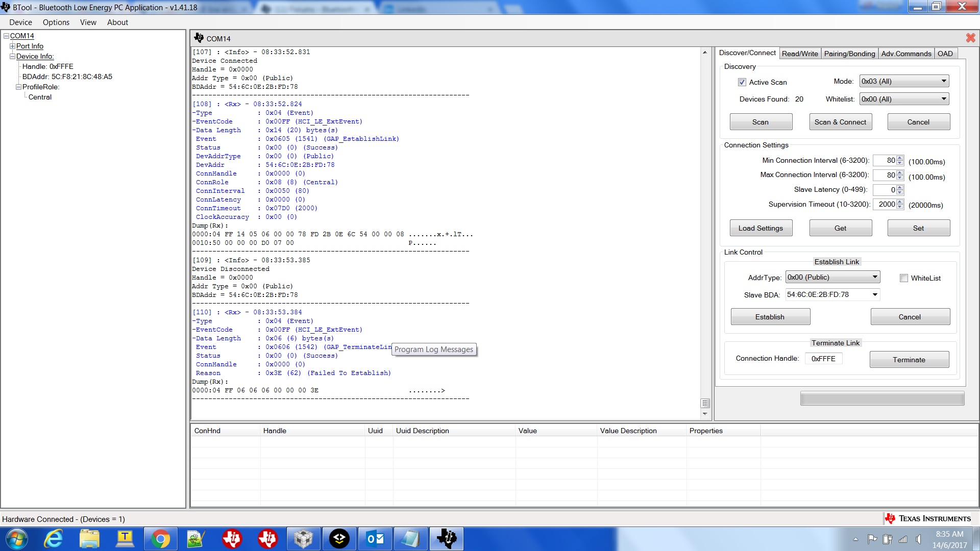Viewport: 980px width, 551px height.
Task: Switch to the Read/Write tab
Action: tap(800, 53)
